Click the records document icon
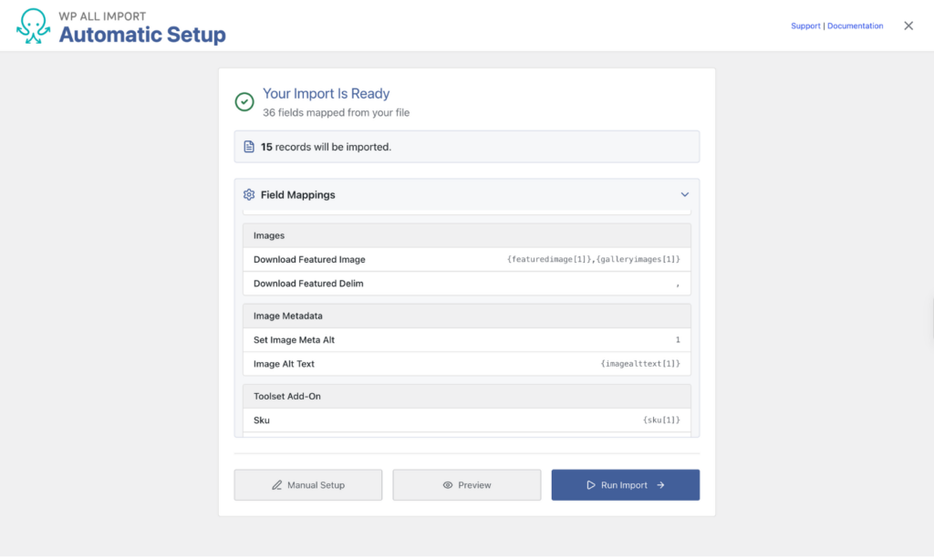The width and height of the screenshot is (934, 560). tap(249, 147)
